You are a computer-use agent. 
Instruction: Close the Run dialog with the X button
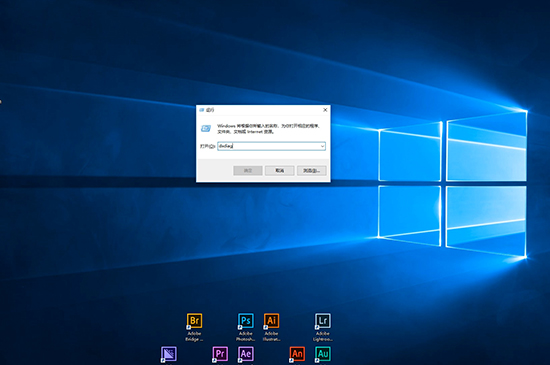click(325, 110)
